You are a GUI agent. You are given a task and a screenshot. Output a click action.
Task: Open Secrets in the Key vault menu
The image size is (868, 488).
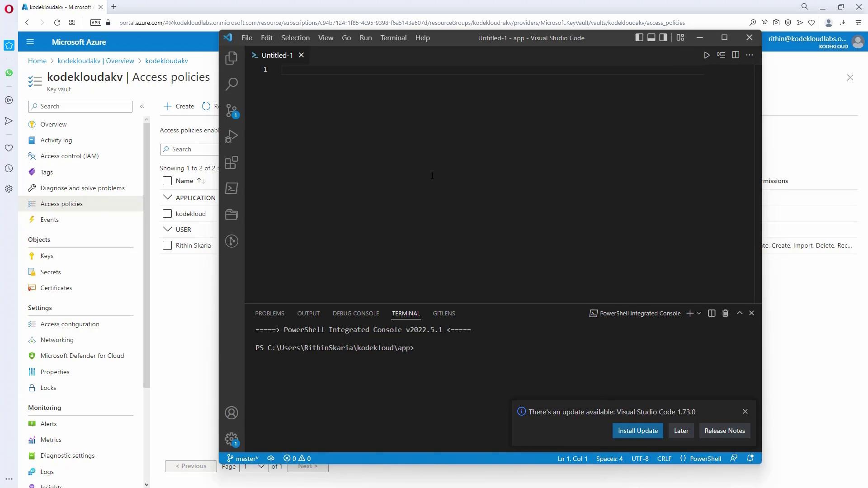pyautogui.click(x=50, y=272)
